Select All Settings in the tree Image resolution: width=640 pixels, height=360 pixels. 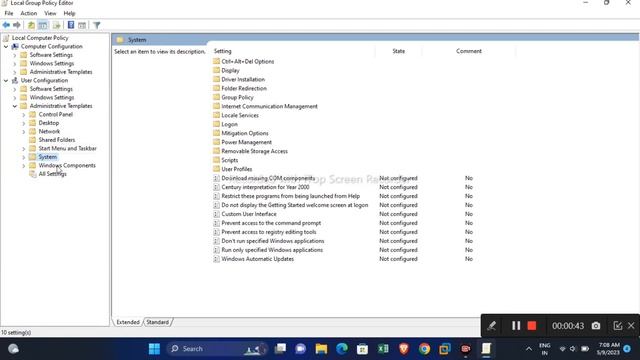click(52, 174)
